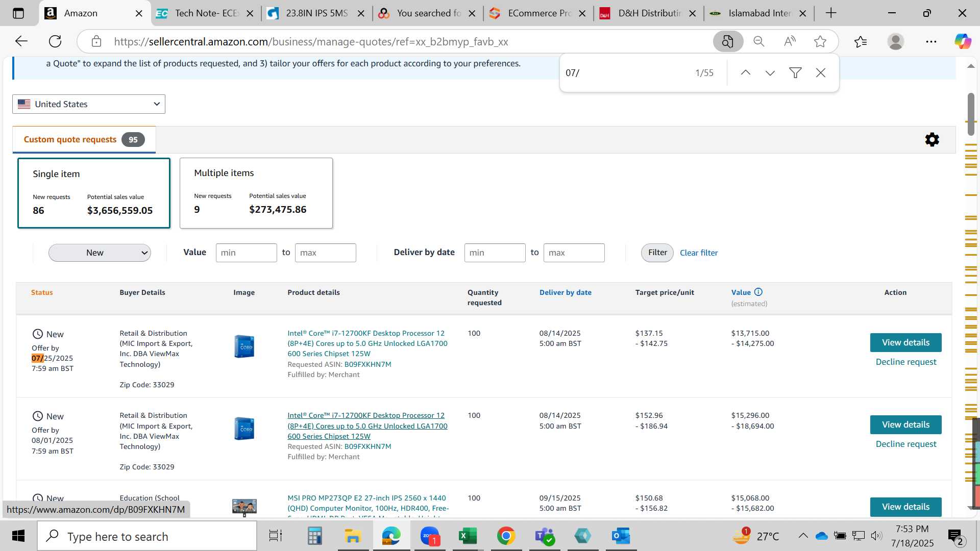Open Edge settings and more menu
This screenshot has width=980, height=551.
coord(931,41)
